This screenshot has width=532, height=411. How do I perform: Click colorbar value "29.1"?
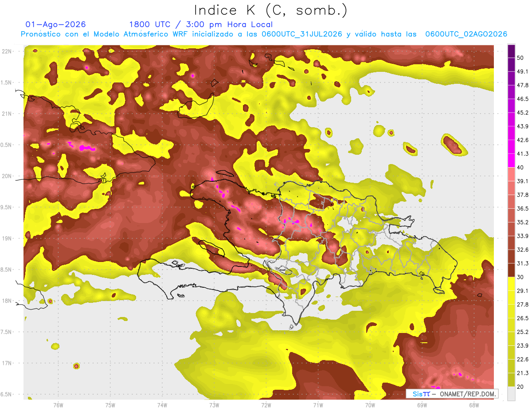coord(523,291)
